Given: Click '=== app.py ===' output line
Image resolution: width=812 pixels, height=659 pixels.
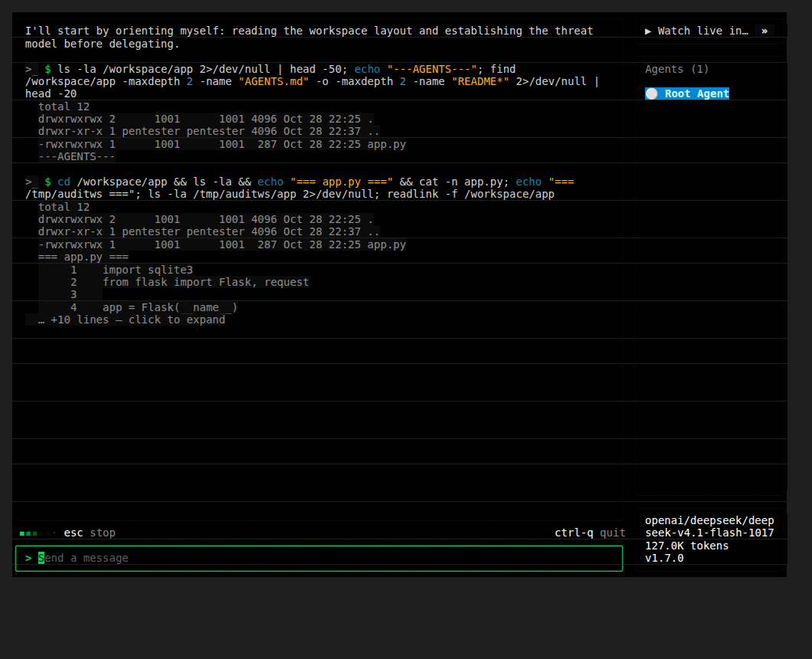Looking at the screenshot, I should [83, 257].
